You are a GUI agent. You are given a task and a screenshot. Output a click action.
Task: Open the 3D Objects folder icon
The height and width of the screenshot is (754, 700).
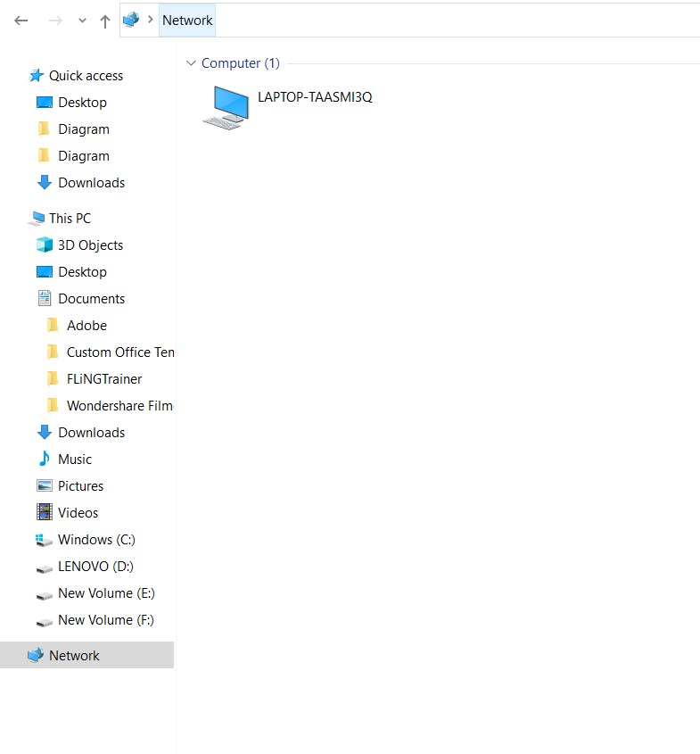[45, 245]
